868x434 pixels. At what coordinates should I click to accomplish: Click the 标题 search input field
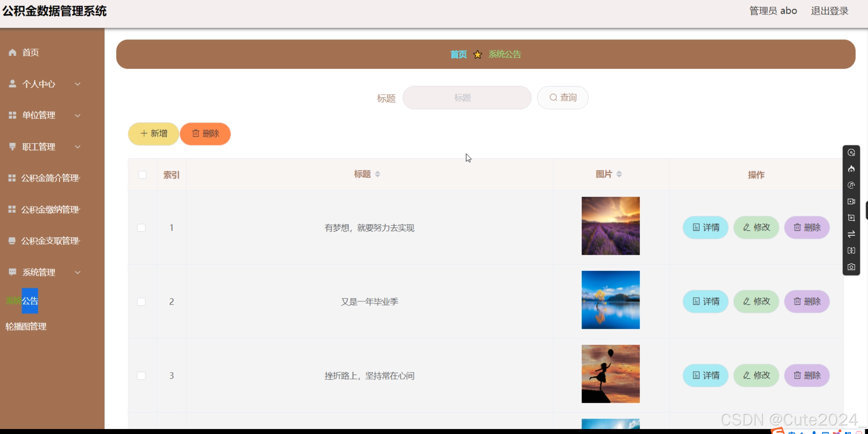[467, 98]
